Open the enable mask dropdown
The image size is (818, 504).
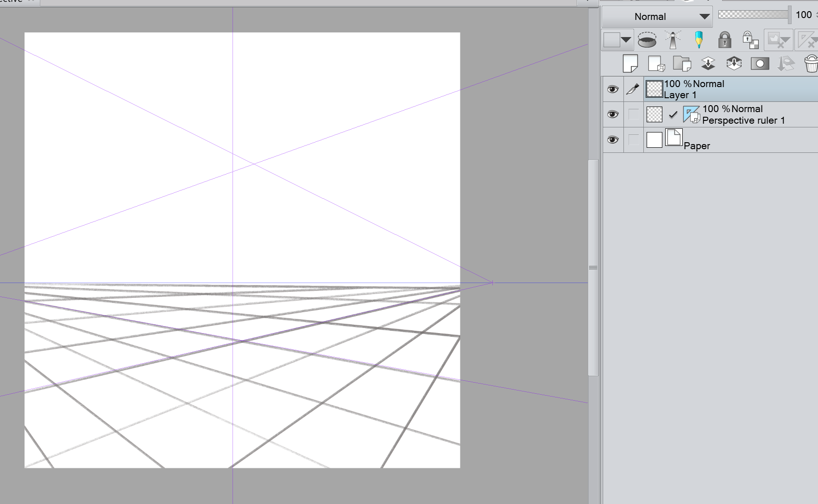click(778, 40)
